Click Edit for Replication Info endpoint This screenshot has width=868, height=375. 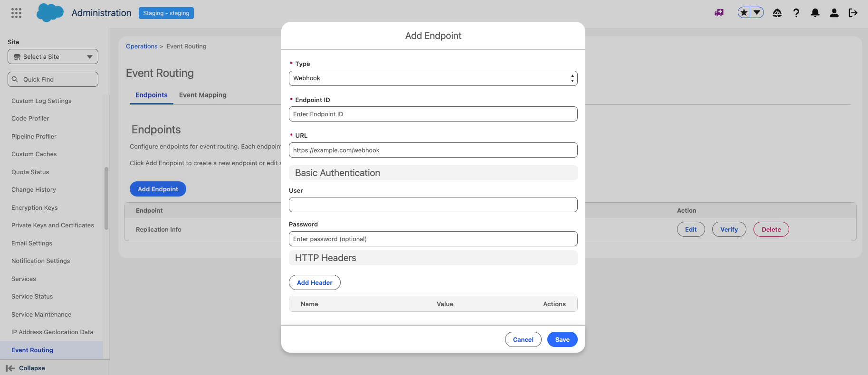[x=691, y=229]
